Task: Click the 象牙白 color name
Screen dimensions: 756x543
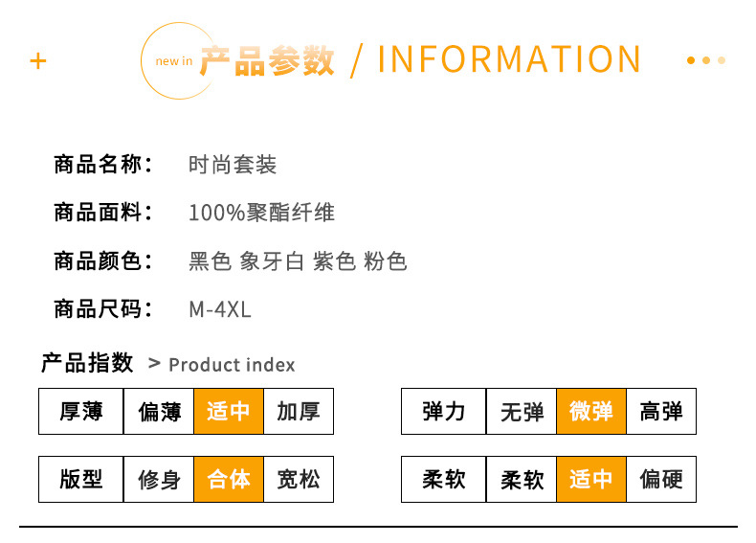Action: (273, 260)
